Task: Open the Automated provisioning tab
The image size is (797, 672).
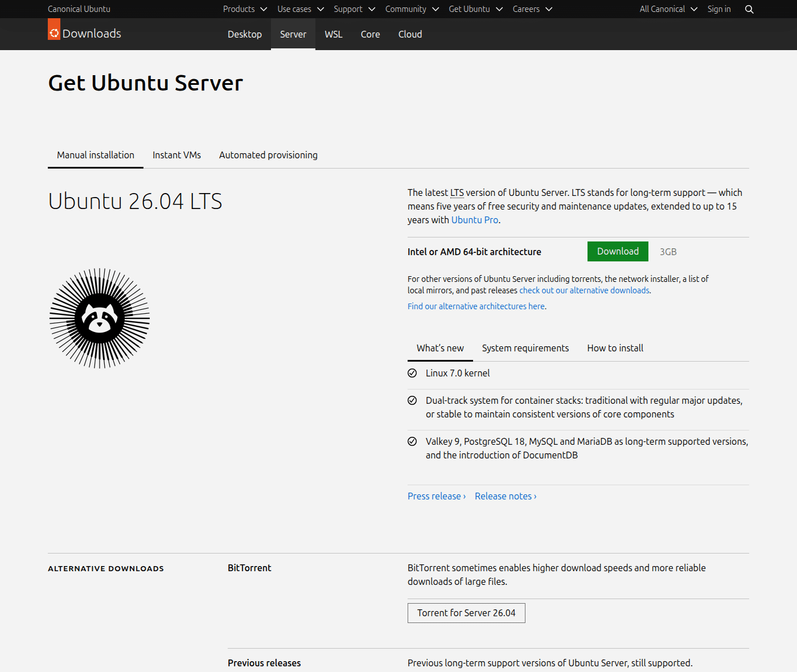Action: click(x=268, y=155)
